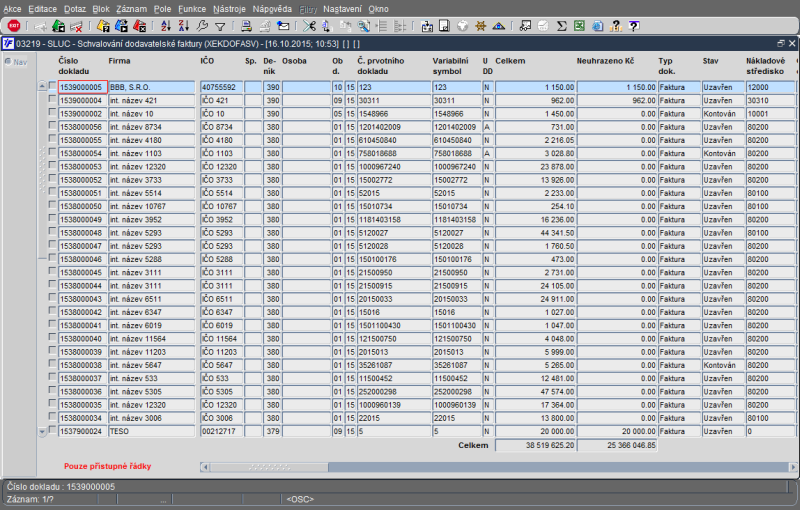Click the record list scroll-up arrow
Screen dimensions: 800x510
point(42,87)
